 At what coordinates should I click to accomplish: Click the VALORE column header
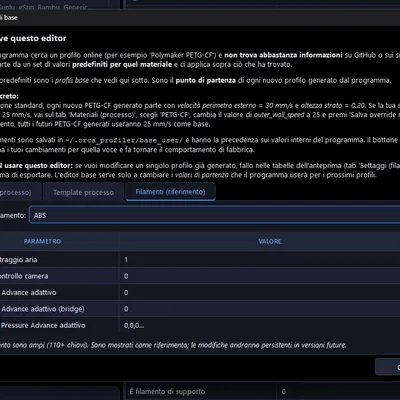270,241
